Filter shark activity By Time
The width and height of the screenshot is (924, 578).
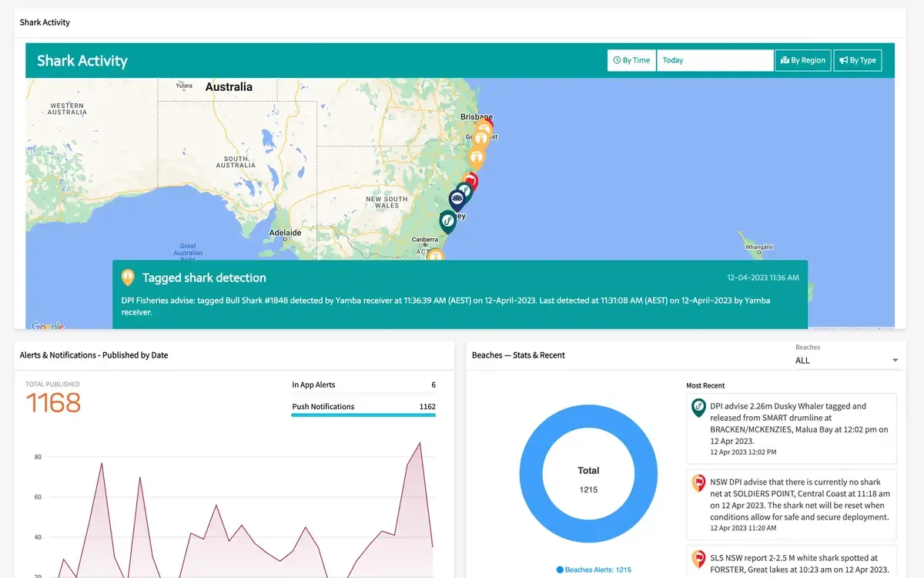631,60
